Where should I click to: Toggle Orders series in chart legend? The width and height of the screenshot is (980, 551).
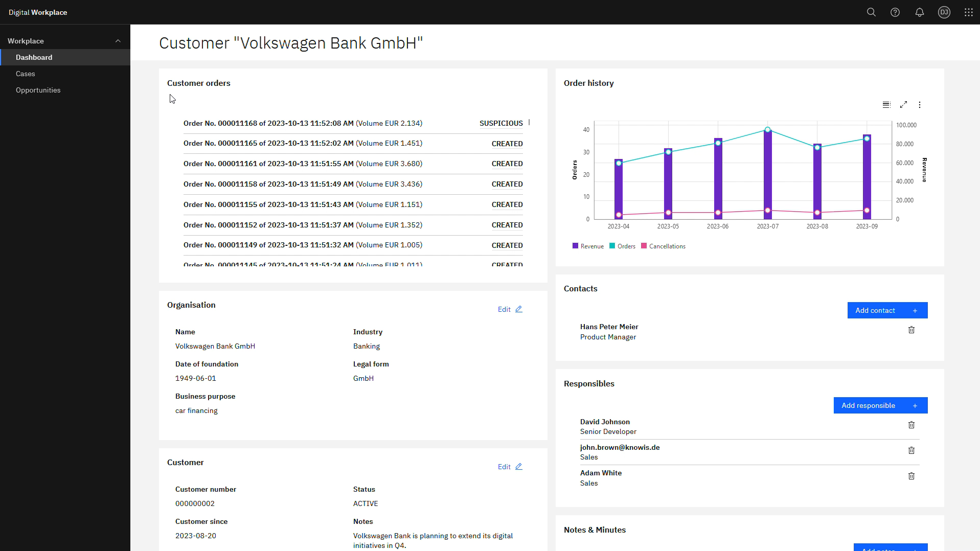[622, 246]
